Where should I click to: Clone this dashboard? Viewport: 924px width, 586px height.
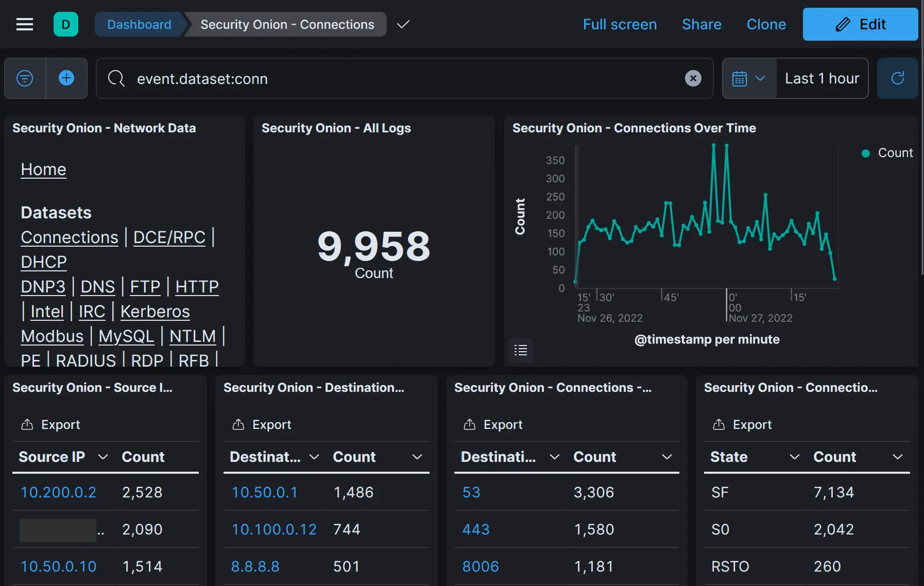(x=766, y=24)
